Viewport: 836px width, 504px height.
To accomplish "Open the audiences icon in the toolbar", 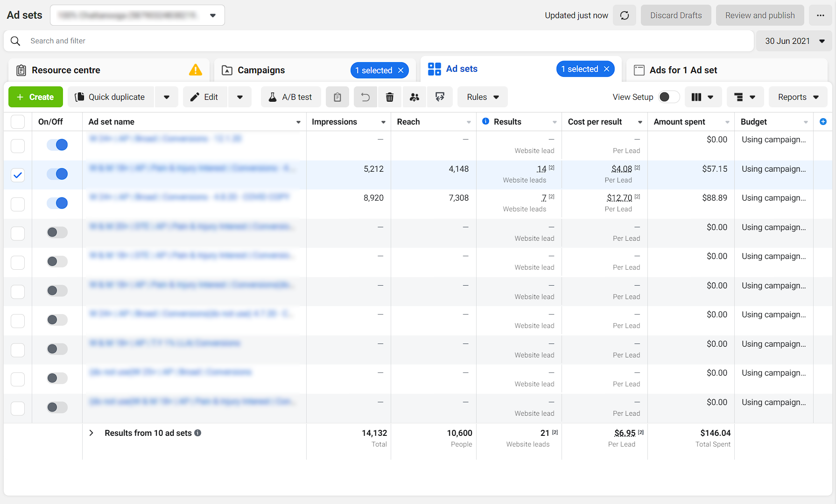I will click(x=415, y=97).
